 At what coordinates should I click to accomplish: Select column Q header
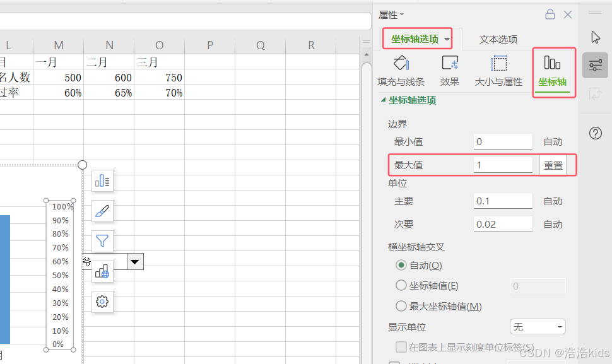tap(261, 45)
